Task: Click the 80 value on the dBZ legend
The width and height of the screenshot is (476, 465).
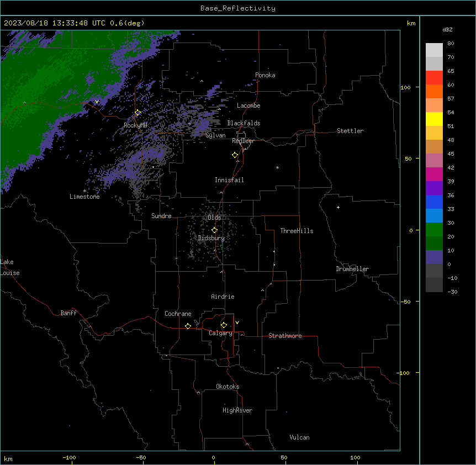Action: coord(451,44)
